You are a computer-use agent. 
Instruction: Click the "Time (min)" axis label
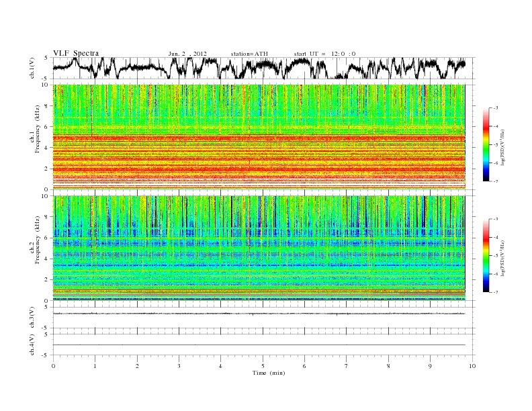(x=269, y=373)
